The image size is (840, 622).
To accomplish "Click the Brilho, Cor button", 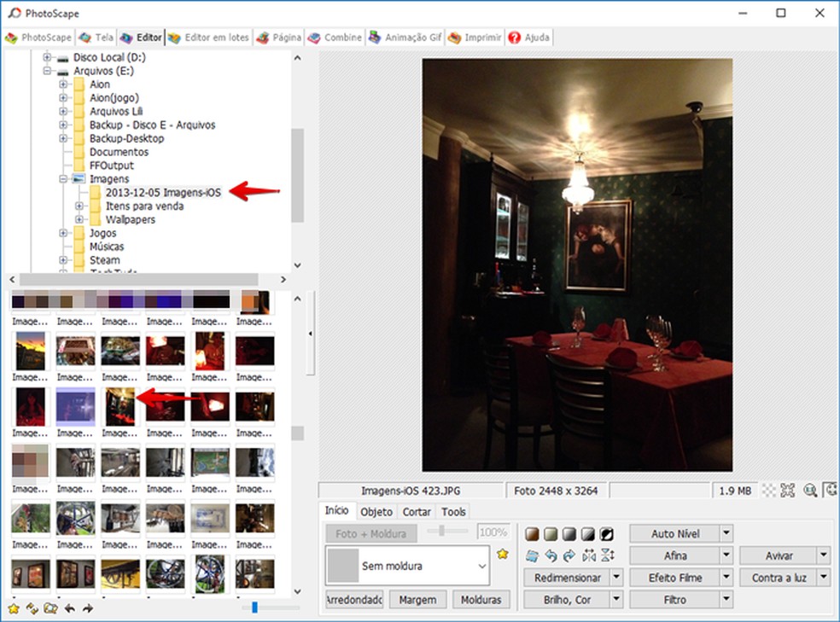I will [567, 600].
